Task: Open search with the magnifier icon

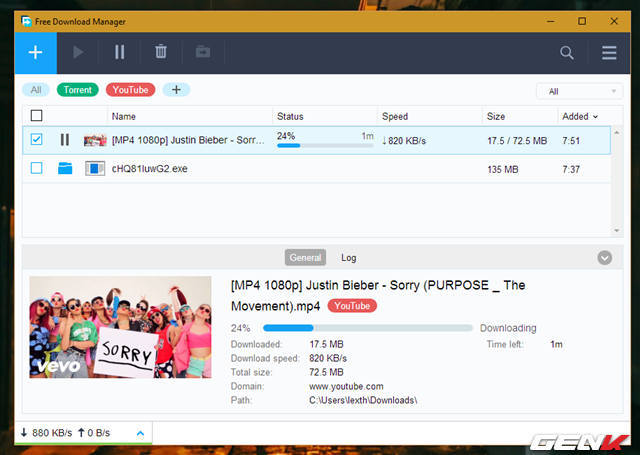Action: 567,53
